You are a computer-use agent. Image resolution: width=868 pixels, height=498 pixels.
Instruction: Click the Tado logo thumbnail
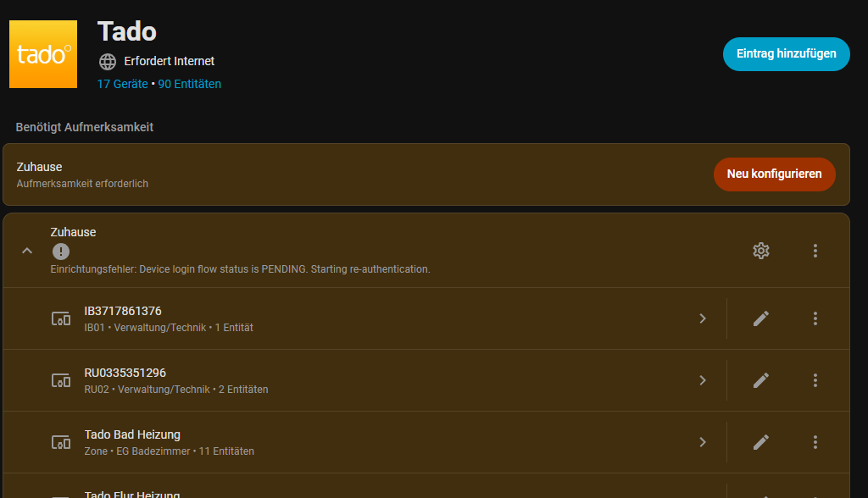43,54
